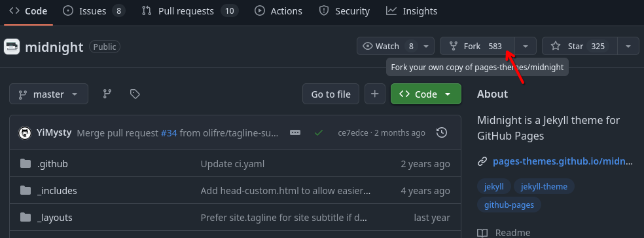
Task: Show the commit checks green checkmark
Action: click(318, 133)
